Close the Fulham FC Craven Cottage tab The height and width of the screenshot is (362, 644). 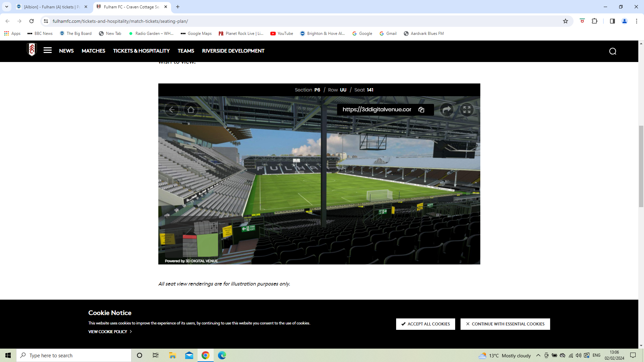pyautogui.click(x=166, y=7)
